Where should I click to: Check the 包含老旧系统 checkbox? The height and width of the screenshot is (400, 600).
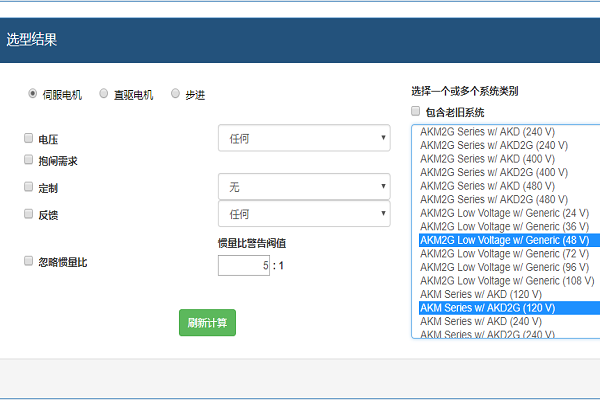416,111
